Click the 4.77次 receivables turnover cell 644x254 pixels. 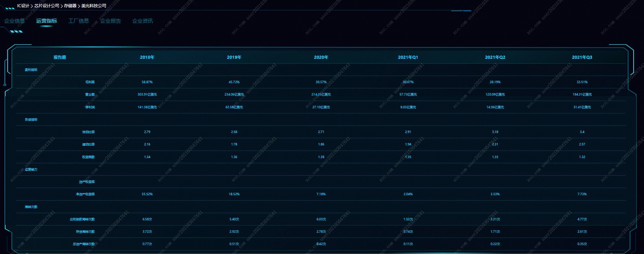coord(582,219)
